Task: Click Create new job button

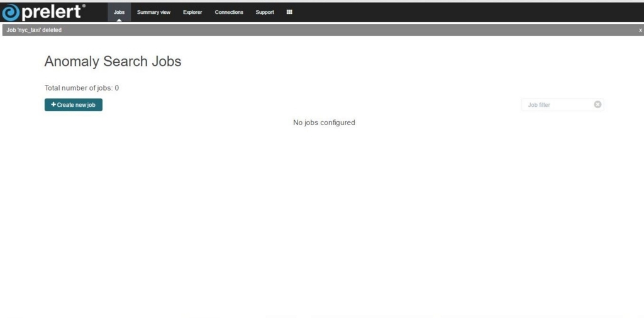Action: (74, 104)
